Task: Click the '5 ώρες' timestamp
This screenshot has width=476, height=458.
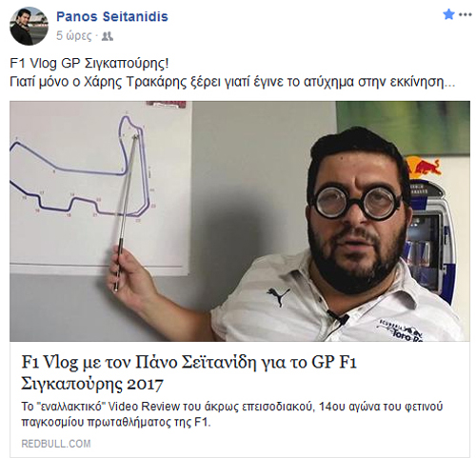Action: pyautogui.click(x=74, y=36)
